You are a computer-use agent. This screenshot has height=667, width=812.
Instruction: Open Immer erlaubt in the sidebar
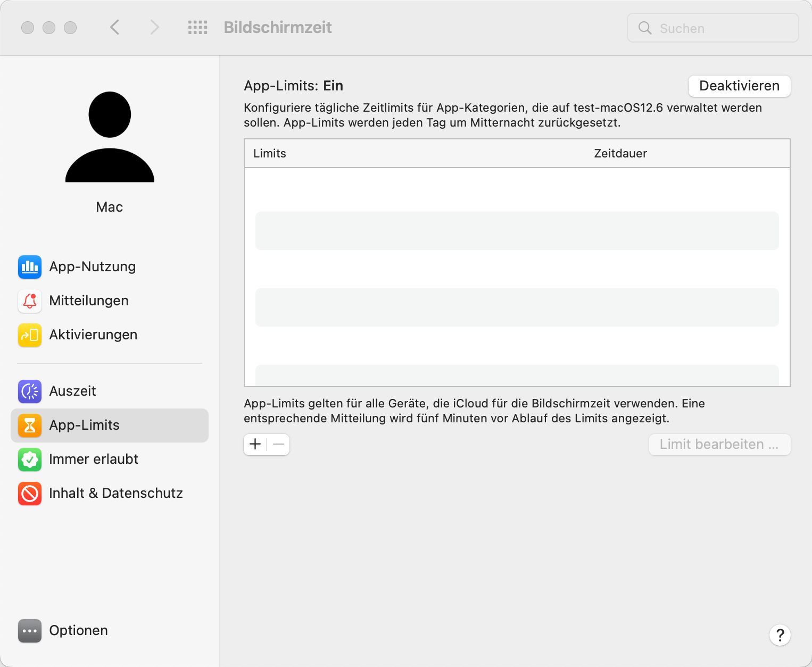tap(110, 460)
